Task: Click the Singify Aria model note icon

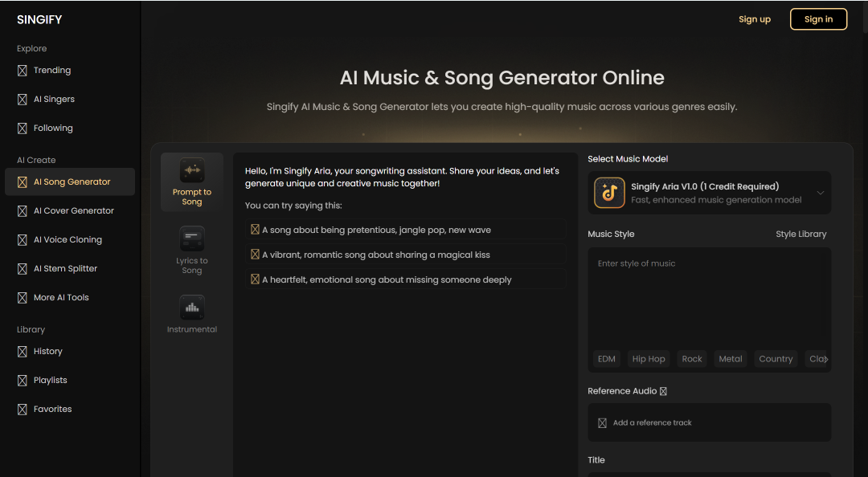Action: (609, 193)
